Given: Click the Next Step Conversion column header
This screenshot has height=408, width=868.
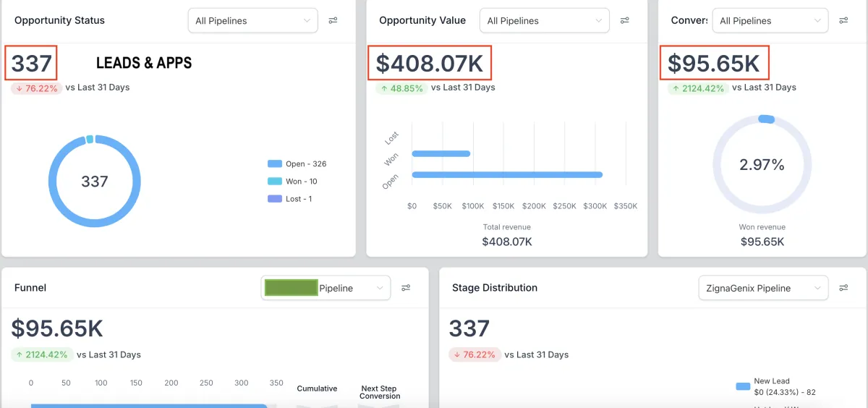Looking at the screenshot, I should tap(380, 392).
